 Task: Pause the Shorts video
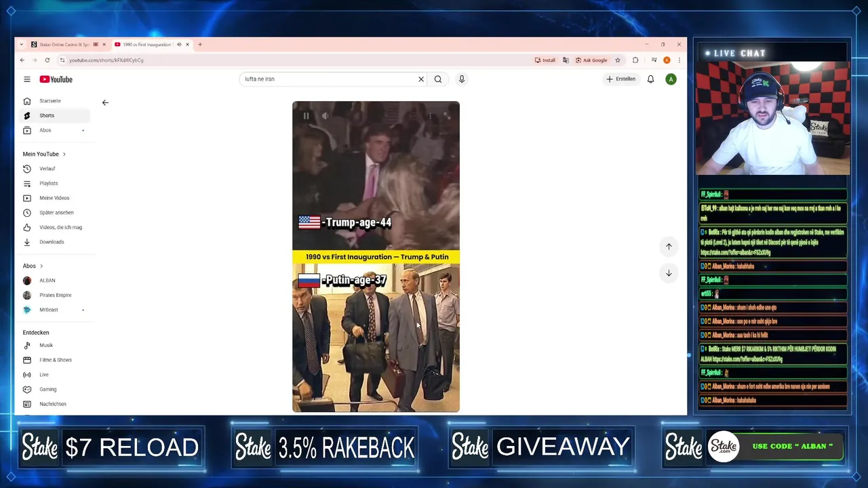[306, 116]
